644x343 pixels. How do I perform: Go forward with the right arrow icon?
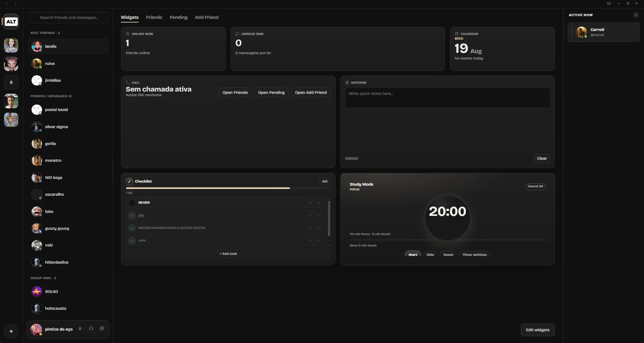15,3
